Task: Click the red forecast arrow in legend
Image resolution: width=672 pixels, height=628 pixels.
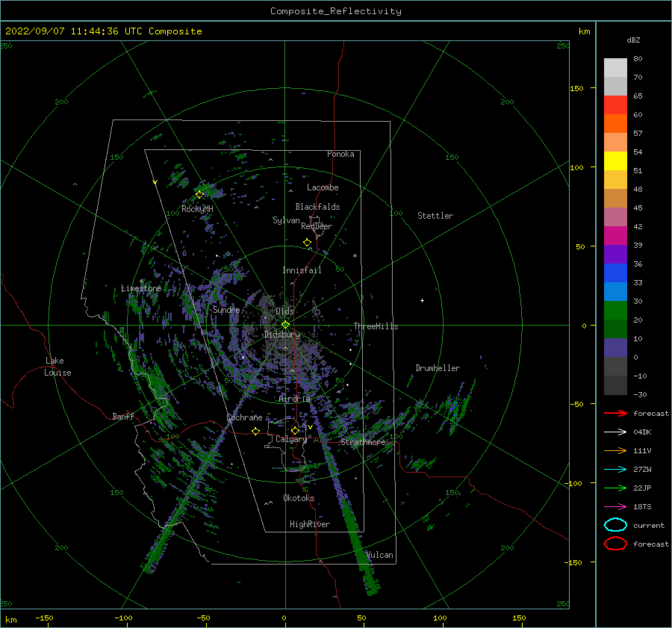Action: click(615, 413)
